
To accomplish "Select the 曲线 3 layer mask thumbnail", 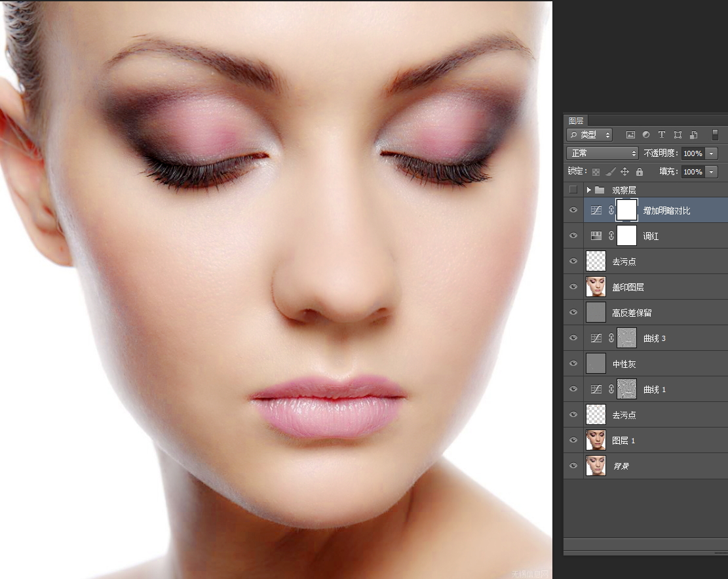I will (x=626, y=338).
